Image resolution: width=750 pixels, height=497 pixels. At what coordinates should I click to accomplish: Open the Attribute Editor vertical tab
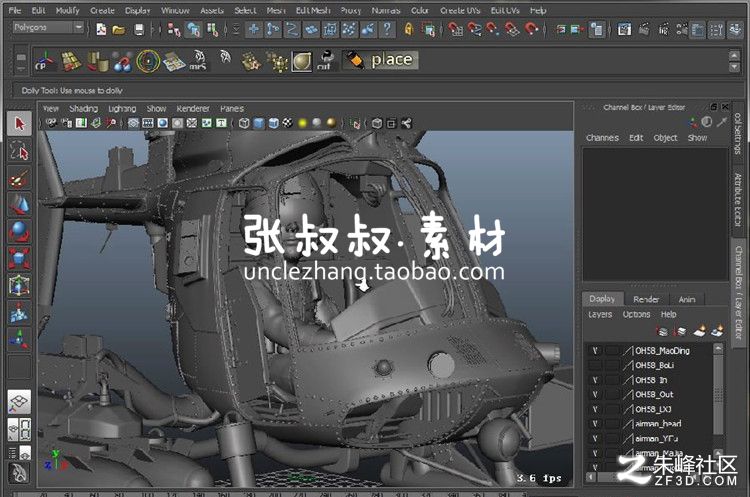738,199
